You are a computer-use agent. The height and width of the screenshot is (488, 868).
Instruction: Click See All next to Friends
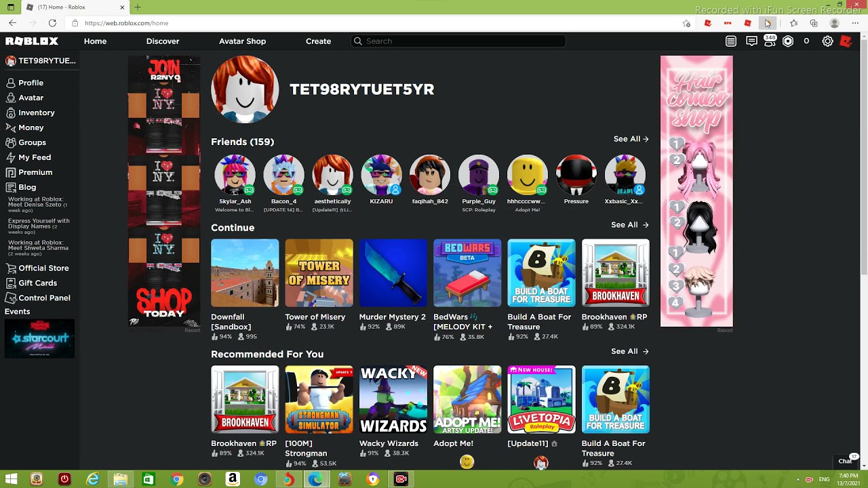[631, 139]
